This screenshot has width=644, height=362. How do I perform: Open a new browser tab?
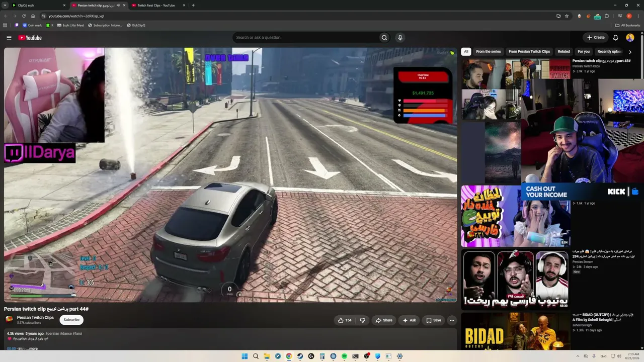pos(193,6)
